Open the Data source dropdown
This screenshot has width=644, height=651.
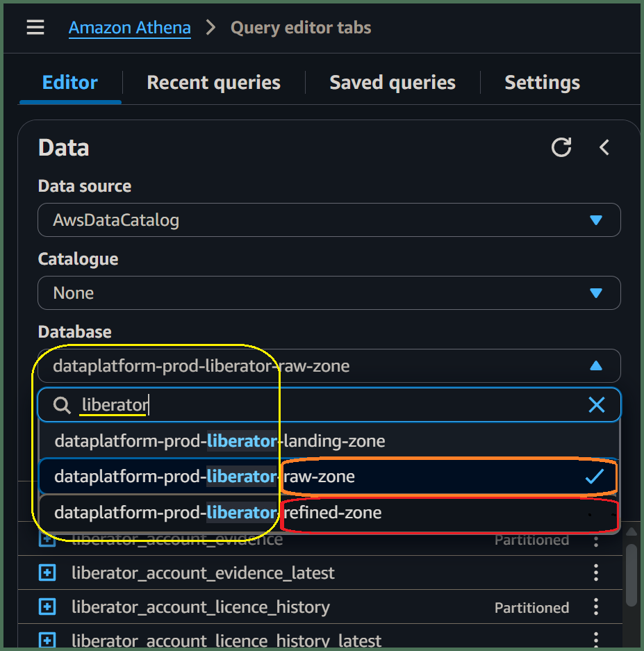point(329,220)
